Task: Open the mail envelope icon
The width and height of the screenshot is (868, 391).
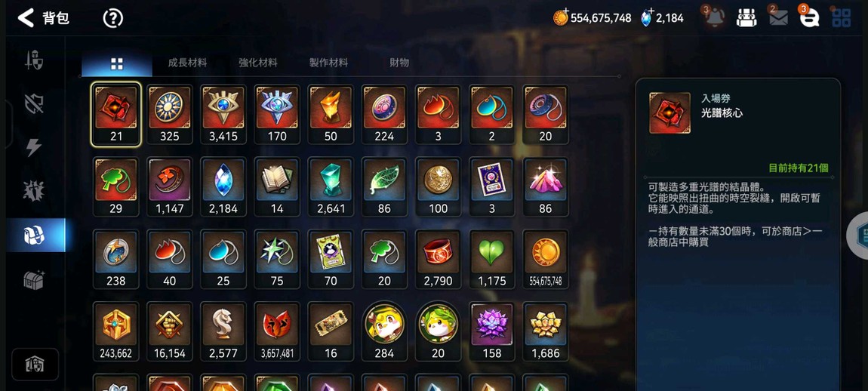Action: (x=778, y=17)
